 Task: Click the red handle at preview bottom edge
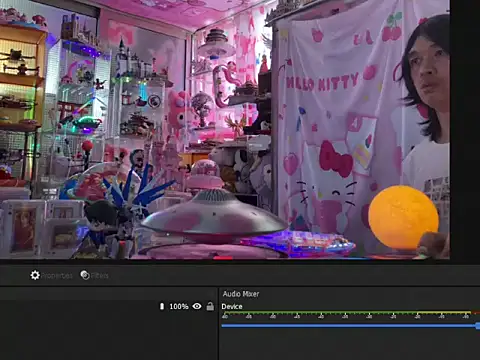coord(223,258)
